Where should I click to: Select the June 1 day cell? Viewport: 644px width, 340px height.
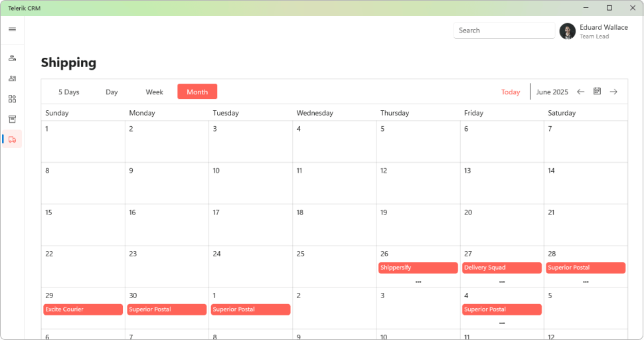83,141
